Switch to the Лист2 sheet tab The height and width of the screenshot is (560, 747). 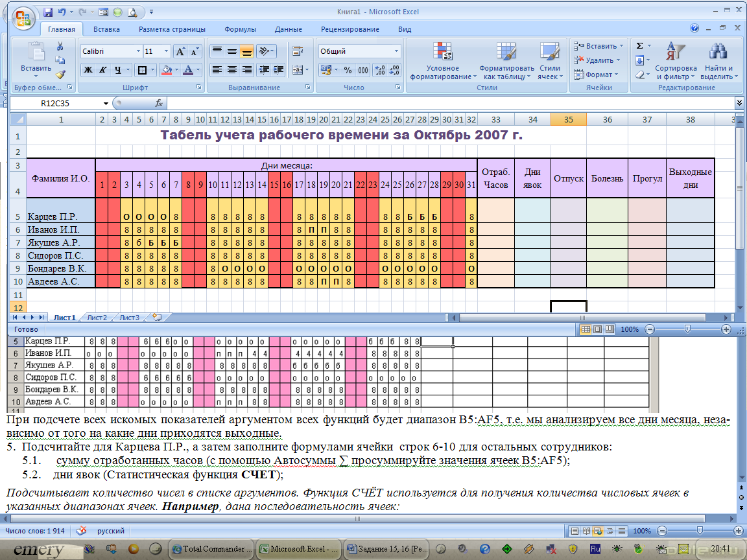(x=97, y=318)
